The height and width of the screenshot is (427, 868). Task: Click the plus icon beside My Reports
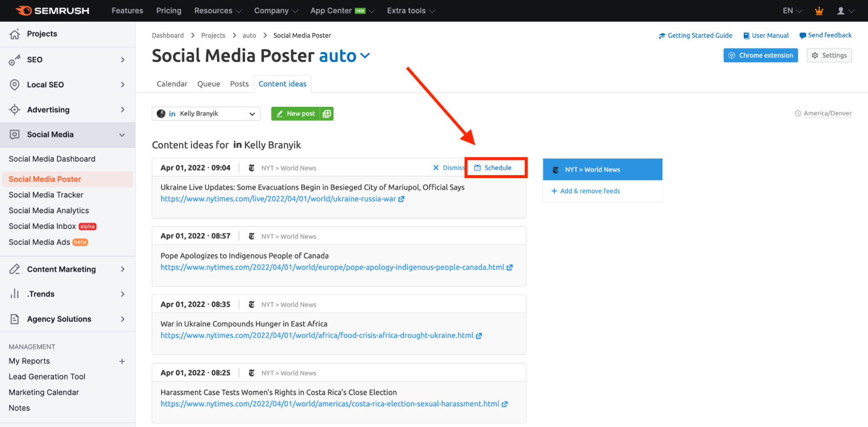122,361
